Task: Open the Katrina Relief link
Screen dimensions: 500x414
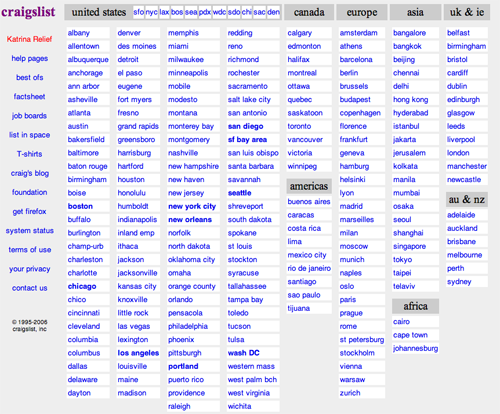Action: (29, 39)
